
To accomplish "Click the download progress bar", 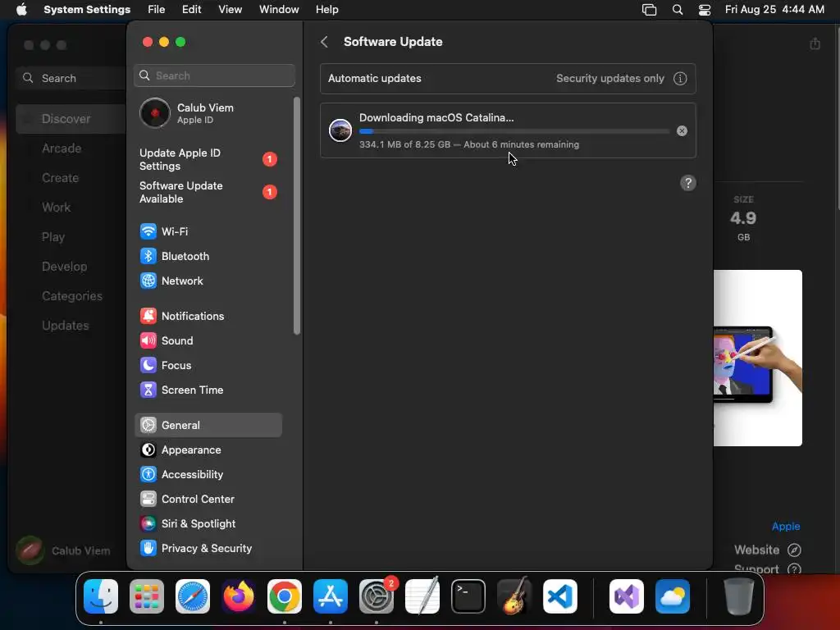I will pos(514,131).
